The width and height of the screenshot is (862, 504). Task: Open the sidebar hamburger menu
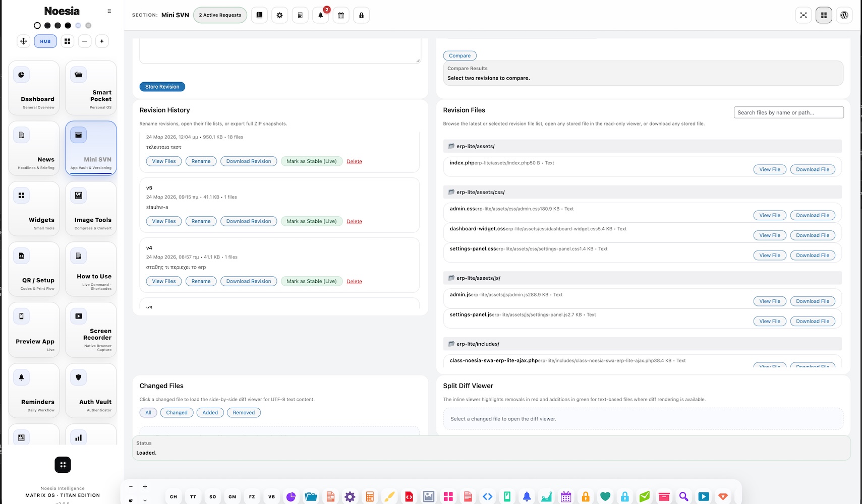click(x=109, y=11)
